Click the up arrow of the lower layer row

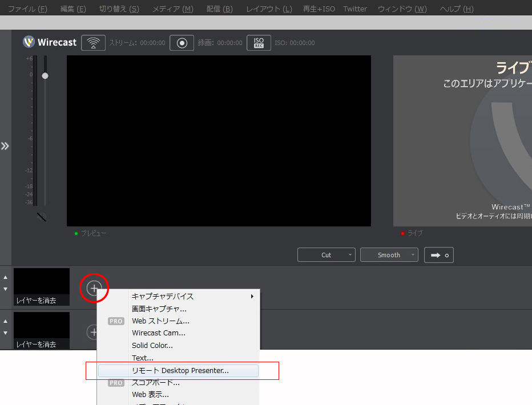(x=6, y=321)
